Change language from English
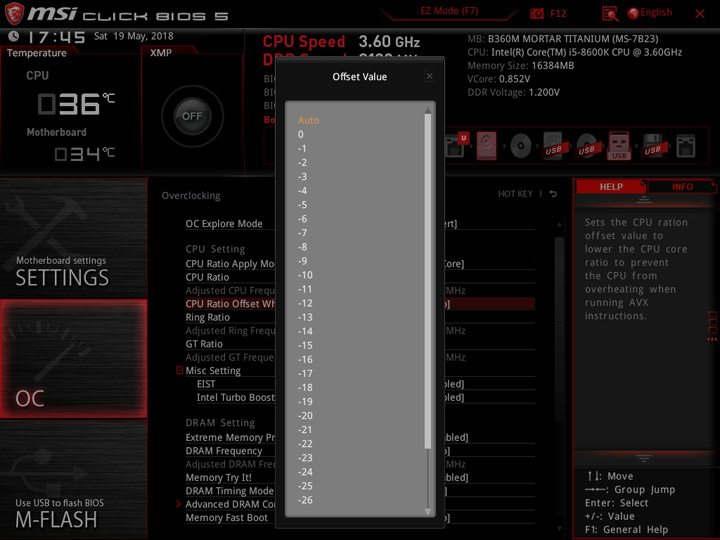The width and height of the screenshot is (720, 540). pyautogui.click(x=650, y=13)
